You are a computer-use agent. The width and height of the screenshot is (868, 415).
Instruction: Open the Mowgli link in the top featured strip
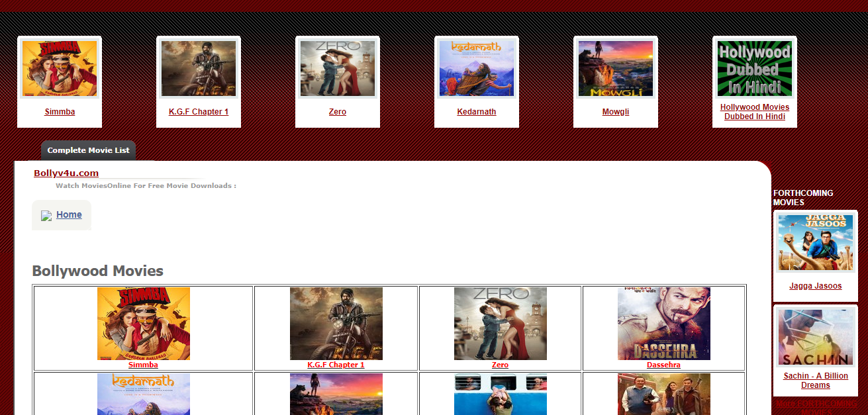click(616, 112)
